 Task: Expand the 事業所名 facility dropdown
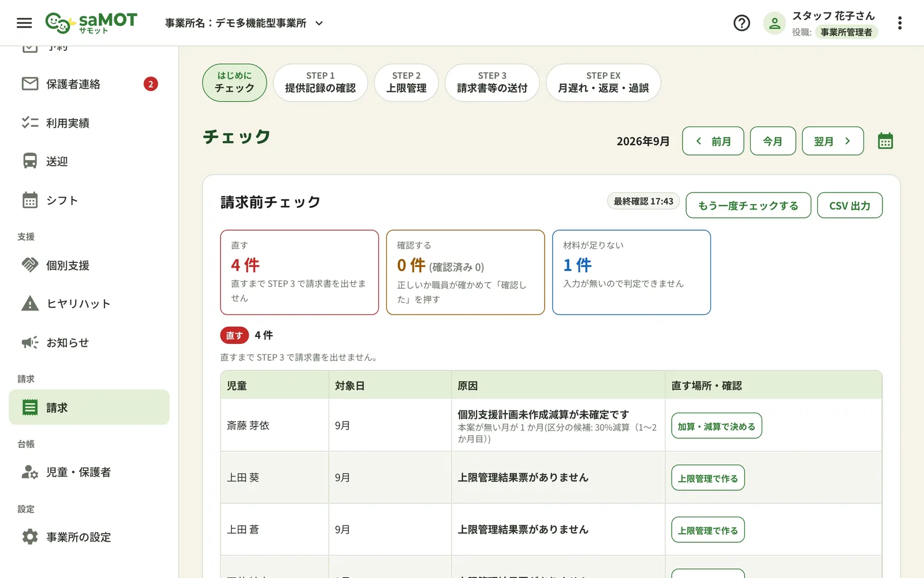tap(244, 23)
